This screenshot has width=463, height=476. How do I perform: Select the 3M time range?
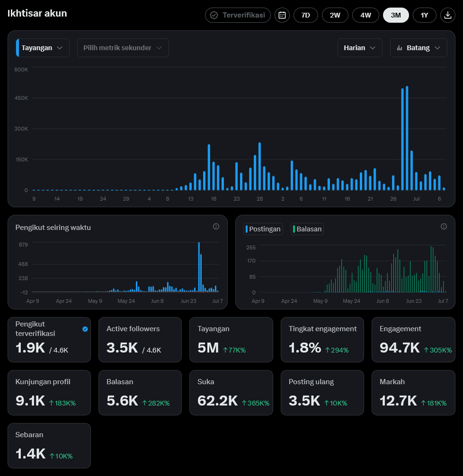(x=396, y=15)
